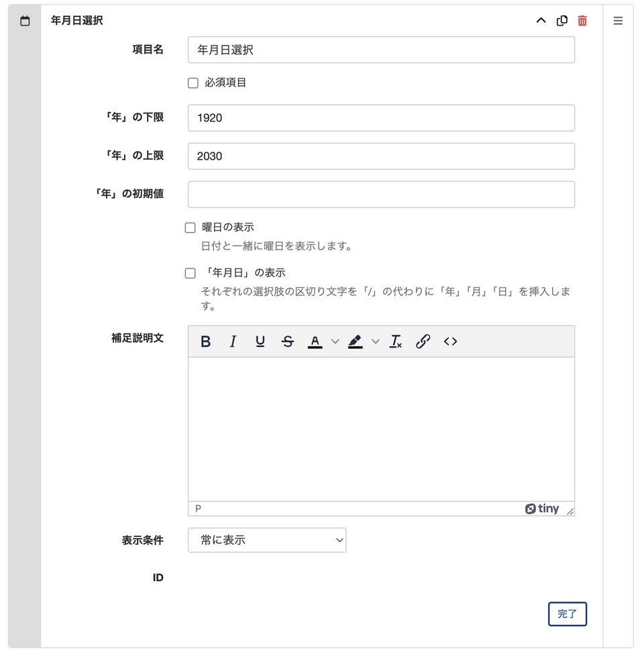Open text color options arrow

tap(335, 342)
